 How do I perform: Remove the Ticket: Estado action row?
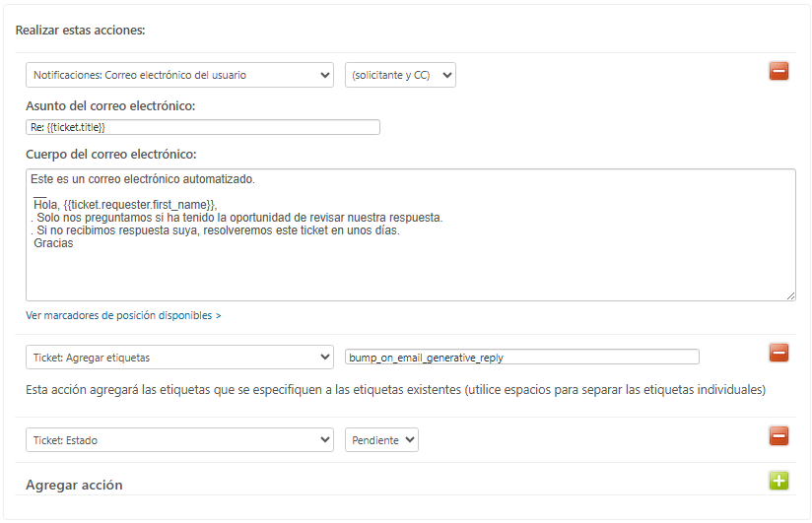778,435
